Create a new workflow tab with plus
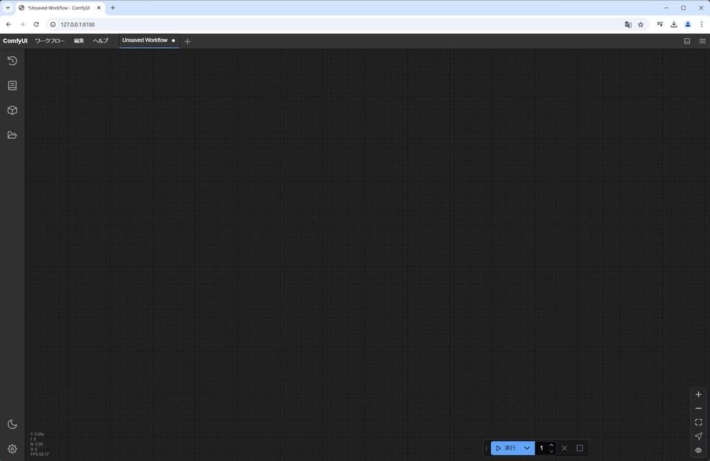The height and width of the screenshot is (461, 710). (187, 41)
